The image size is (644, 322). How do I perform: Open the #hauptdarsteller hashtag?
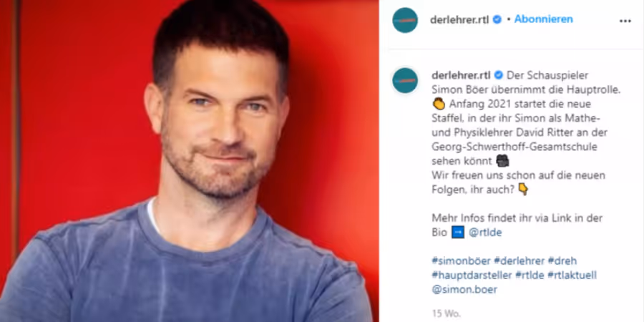click(472, 275)
